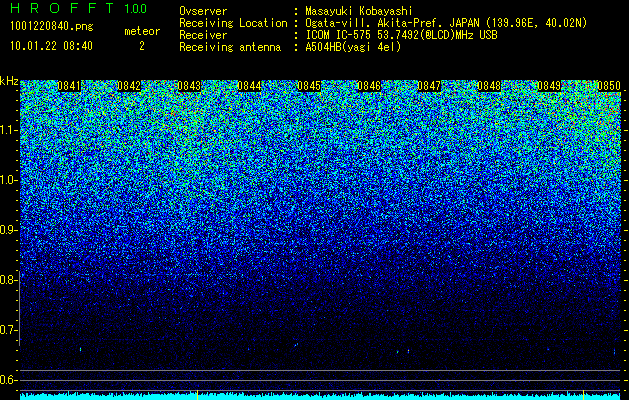Select the filename 1001220840.png
Screen dimensions: 629x400
(52, 27)
